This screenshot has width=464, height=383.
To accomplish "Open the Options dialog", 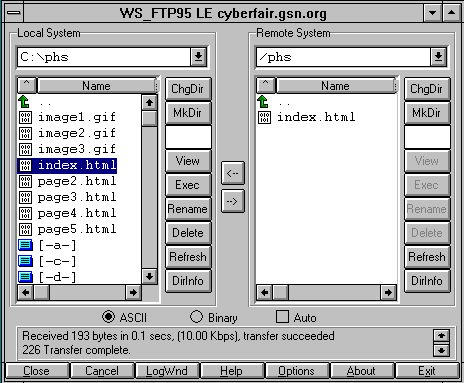I will pyautogui.click(x=296, y=371).
